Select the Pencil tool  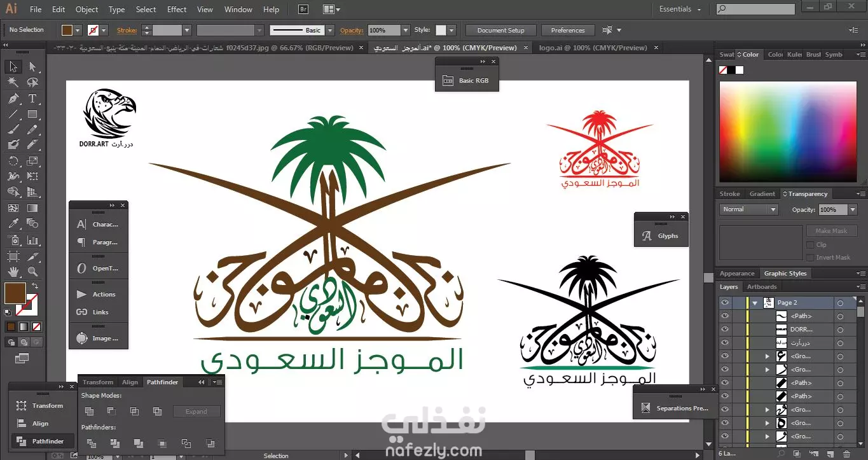point(32,130)
